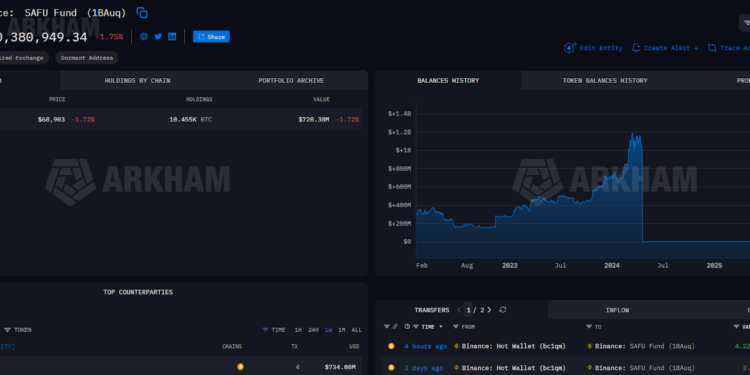Screen dimensions: 750x375
Task: Click the transfers page number field
Action: (469, 310)
